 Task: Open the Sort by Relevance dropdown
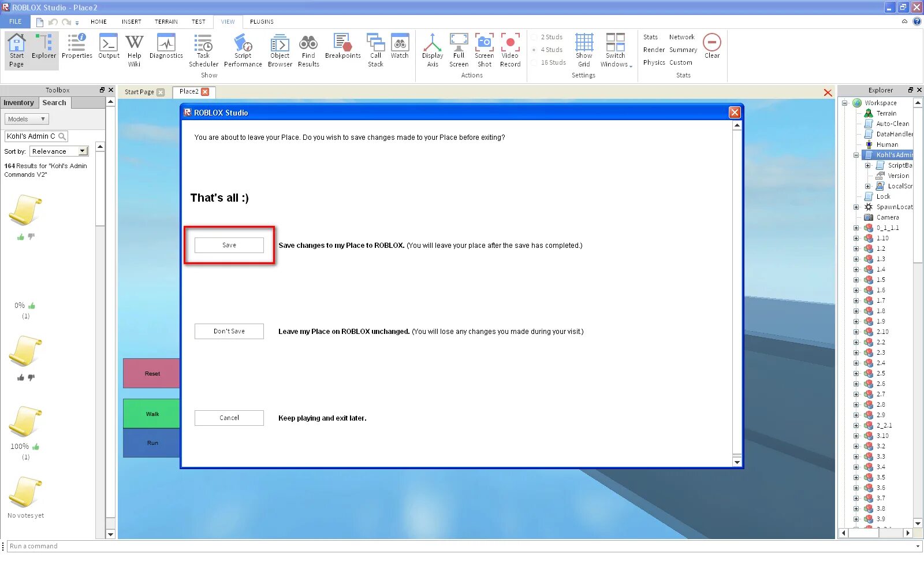click(59, 151)
